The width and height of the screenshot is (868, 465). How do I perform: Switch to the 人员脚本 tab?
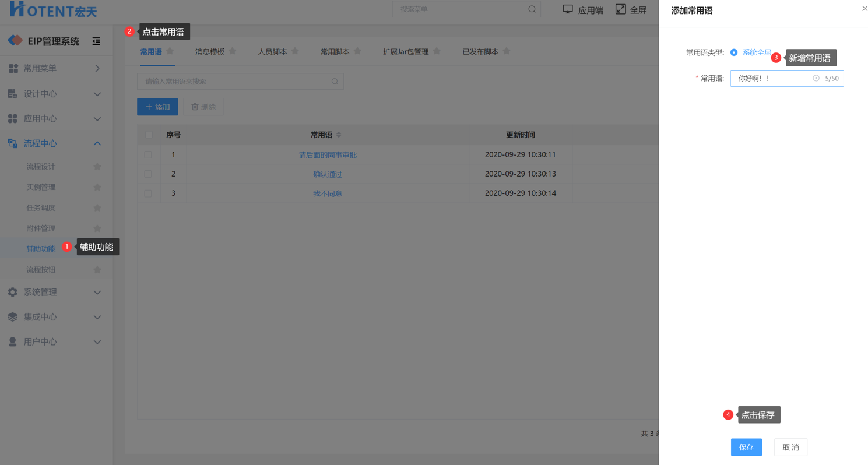point(273,52)
